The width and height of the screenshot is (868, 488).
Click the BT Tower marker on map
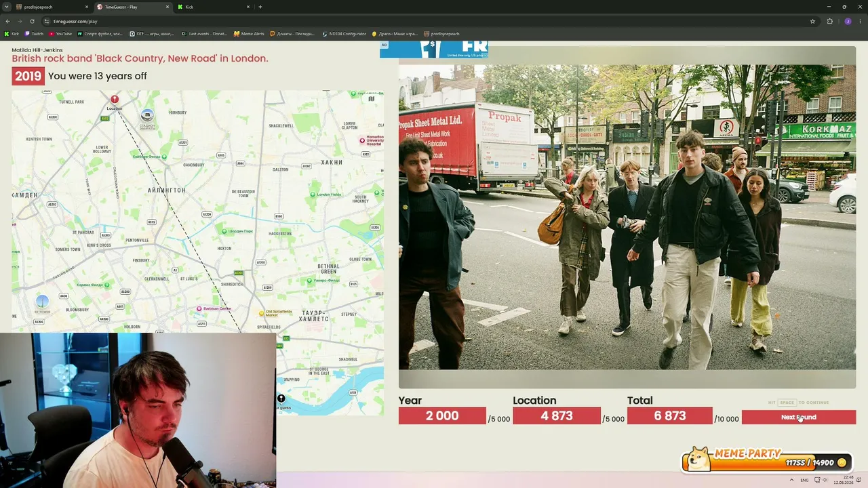coord(42,301)
